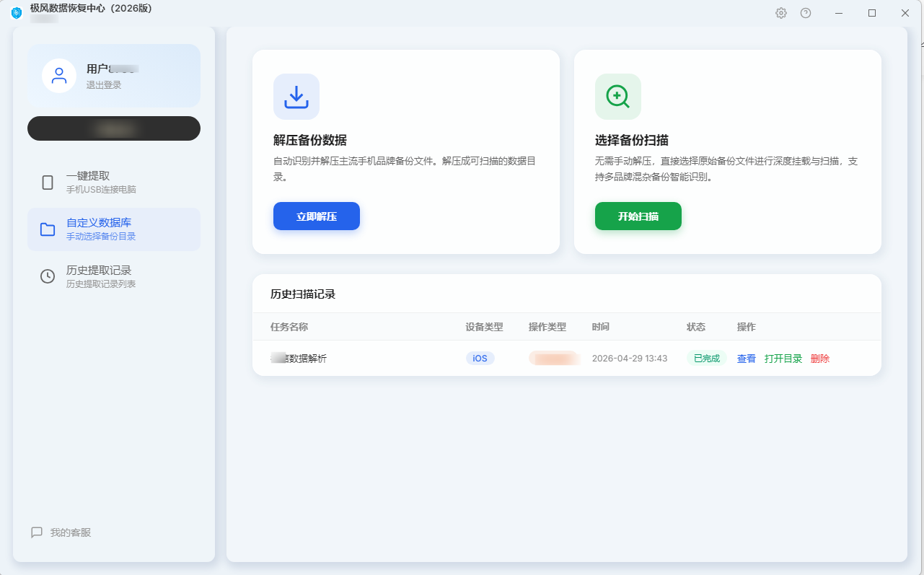Click the help question-mark icon
The height and width of the screenshot is (575, 924).
[806, 13]
